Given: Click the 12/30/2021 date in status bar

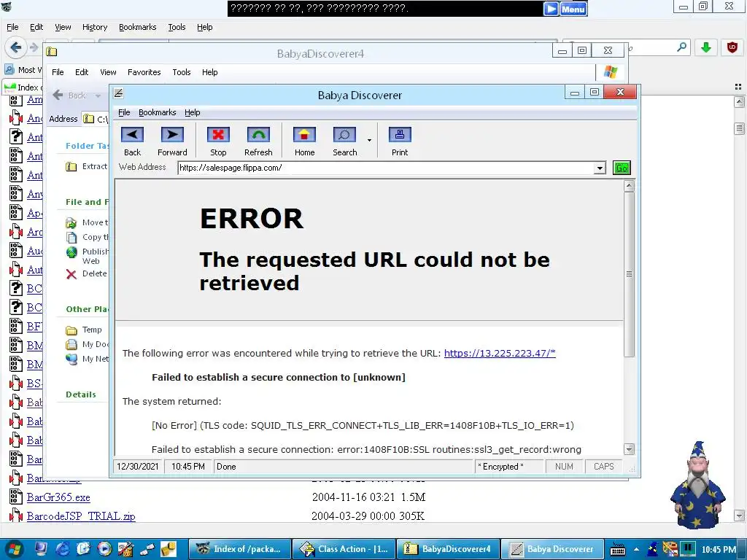Looking at the screenshot, I should [138, 467].
